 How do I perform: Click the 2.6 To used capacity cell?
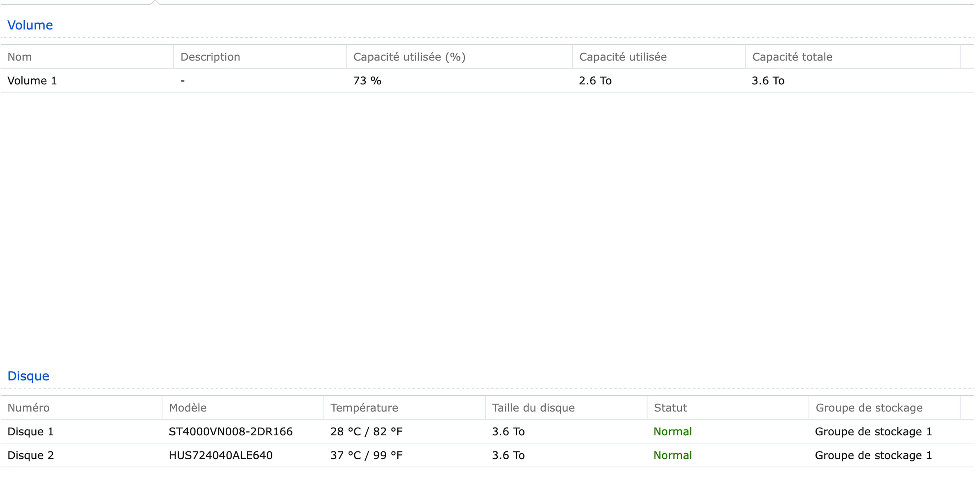(595, 81)
